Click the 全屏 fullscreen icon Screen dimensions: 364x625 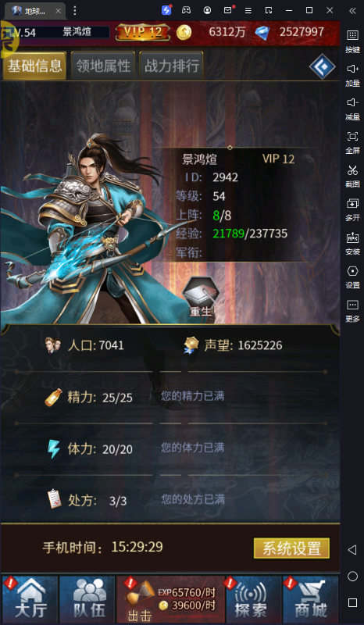point(352,141)
